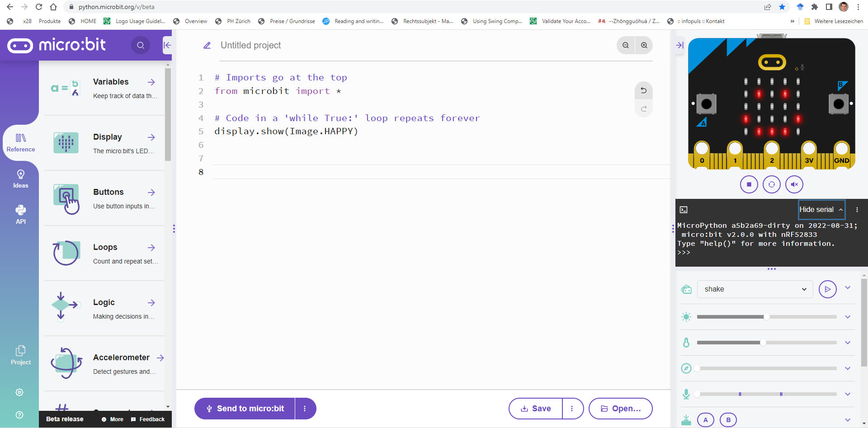Open the API tab in the sidebar
Viewport: 868px width, 428px height.
(20, 214)
